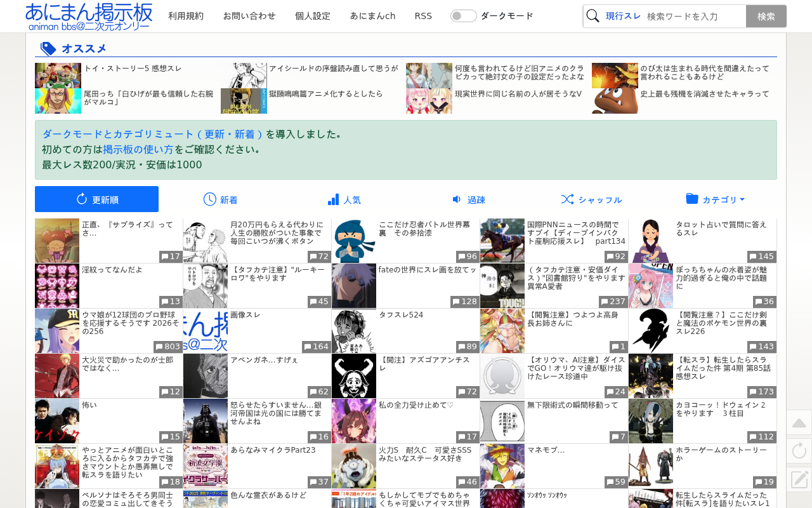Click the floating reload icon

(x=799, y=451)
